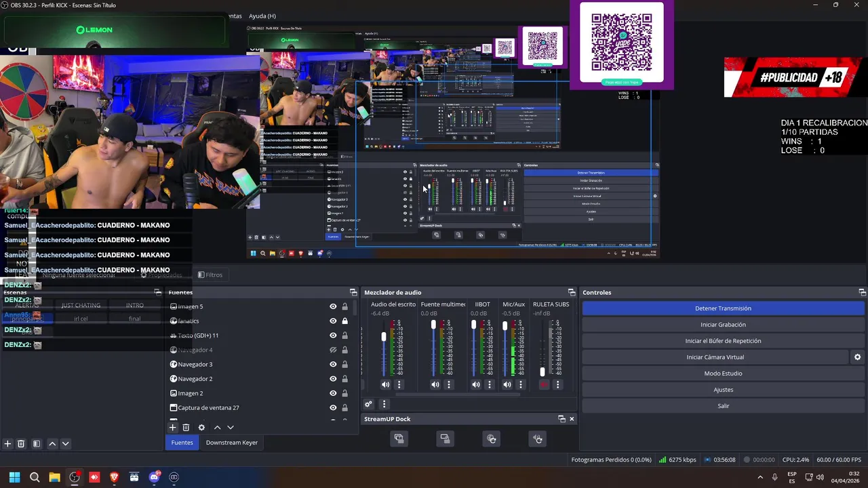The image size is (868, 488).
Task: Click Iniciar Grabación button
Action: coord(723,325)
